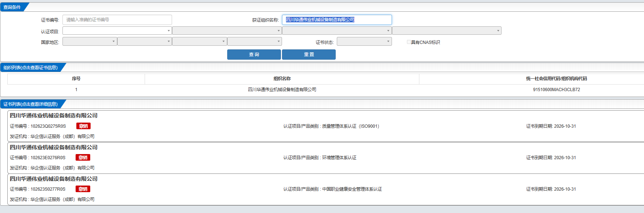Image resolution: width=644 pixels, height=213 pixels.
Task: Click the 获证组织名称 input field
Action: [x=337, y=20]
